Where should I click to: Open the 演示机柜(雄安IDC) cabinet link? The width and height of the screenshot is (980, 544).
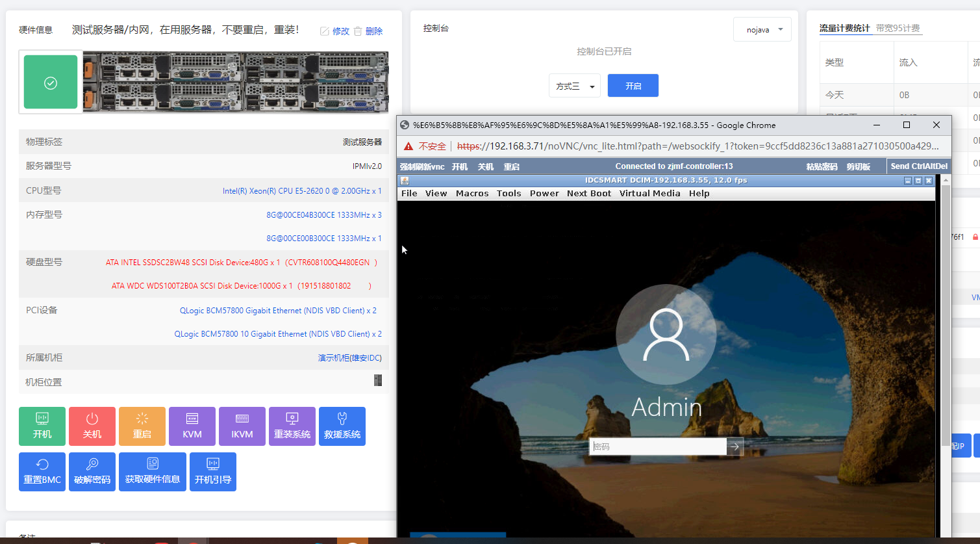pyautogui.click(x=350, y=357)
